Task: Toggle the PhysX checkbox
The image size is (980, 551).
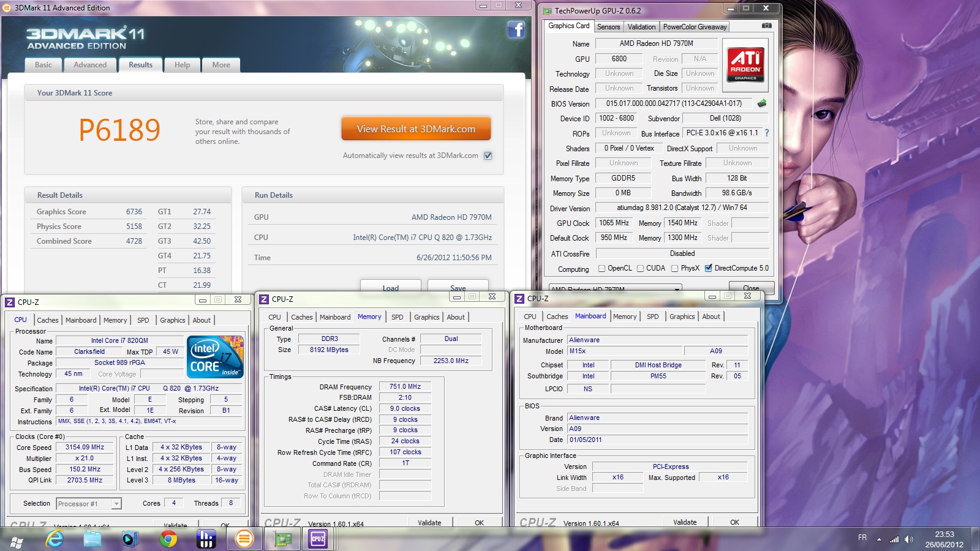Action: (674, 268)
